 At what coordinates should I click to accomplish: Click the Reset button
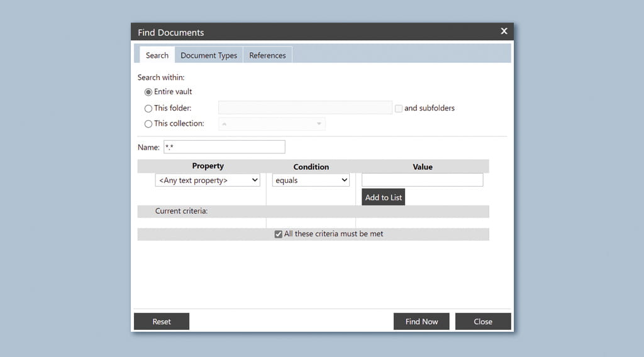click(x=162, y=321)
